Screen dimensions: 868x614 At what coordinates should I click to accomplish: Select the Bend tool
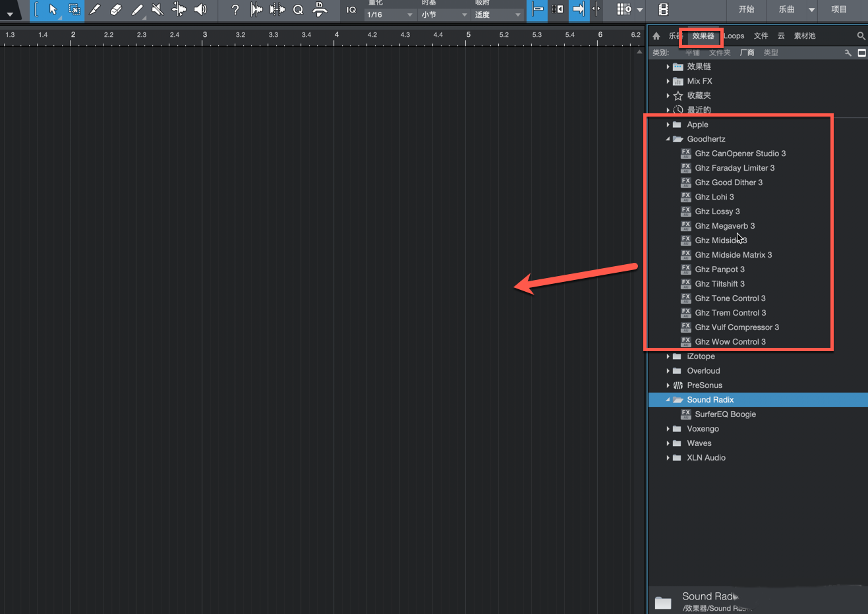pyautogui.click(x=179, y=10)
